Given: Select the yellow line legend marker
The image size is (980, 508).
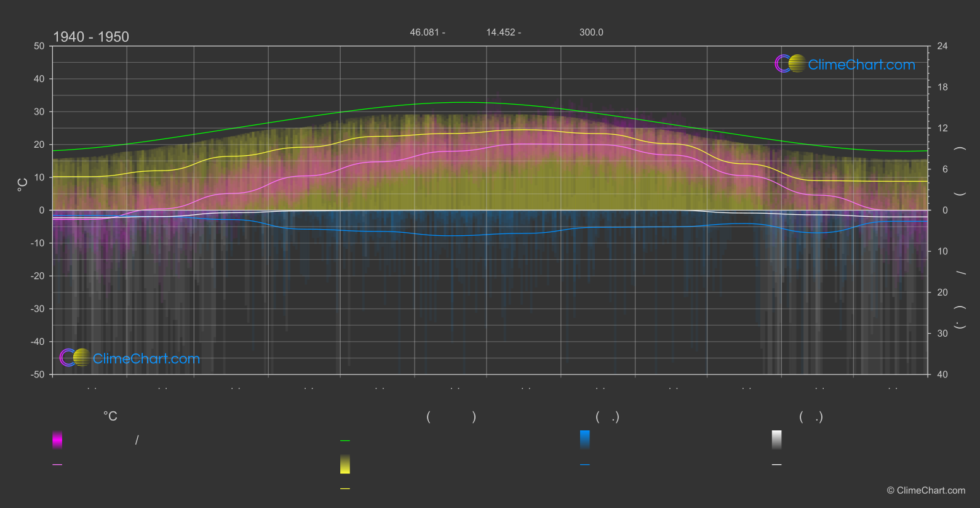Looking at the screenshot, I should point(345,489).
